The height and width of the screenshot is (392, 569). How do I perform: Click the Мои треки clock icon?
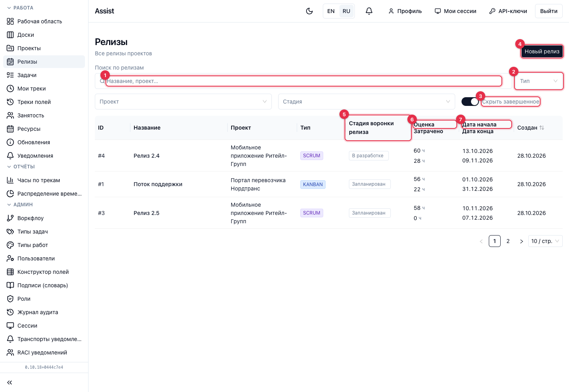pyautogui.click(x=10, y=89)
